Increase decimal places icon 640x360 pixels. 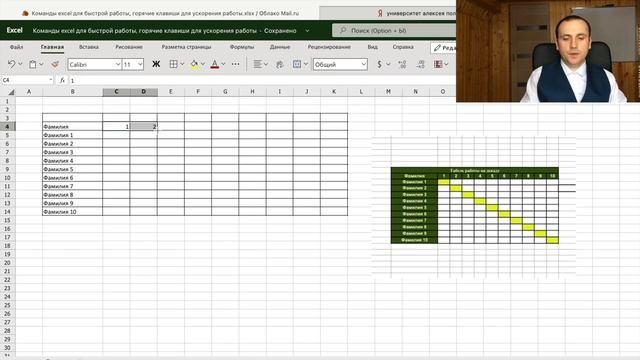click(x=402, y=64)
